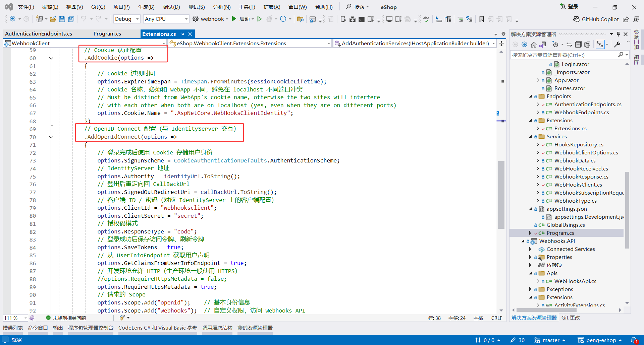
Task: Click the share icon beside GitHub Copilot
Action: click(x=626, y=19)
